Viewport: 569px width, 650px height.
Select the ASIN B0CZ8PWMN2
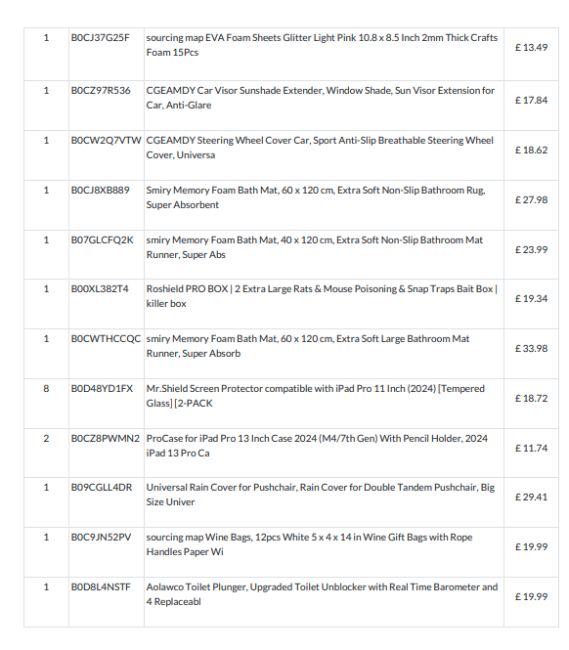[x=105, y=438]
